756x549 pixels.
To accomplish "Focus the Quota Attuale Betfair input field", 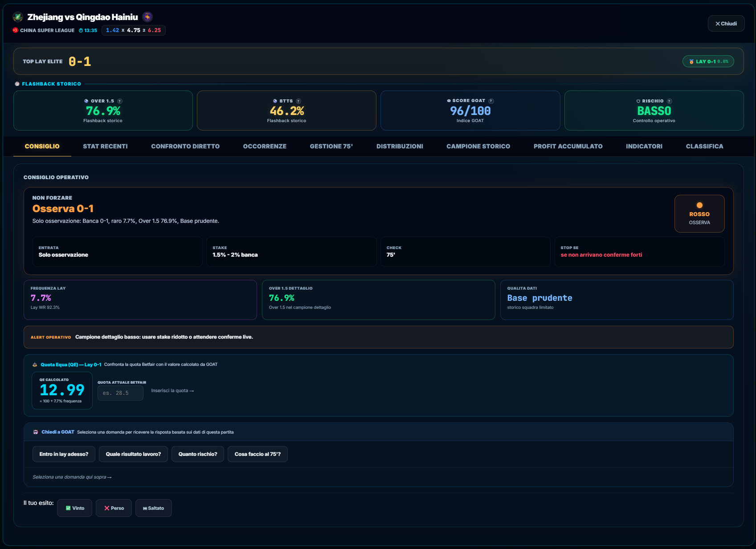I will (120, 393).
